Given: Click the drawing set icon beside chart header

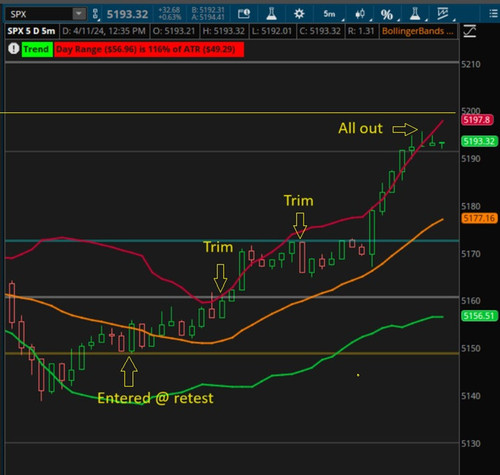Looking at the screenshot, I should (x=470, y=31).
